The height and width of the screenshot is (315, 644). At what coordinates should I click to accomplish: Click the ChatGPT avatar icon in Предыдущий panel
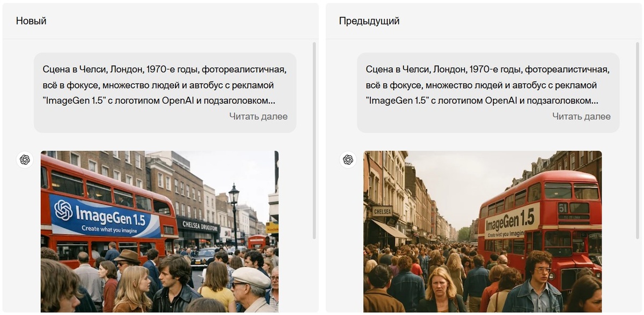348,159
